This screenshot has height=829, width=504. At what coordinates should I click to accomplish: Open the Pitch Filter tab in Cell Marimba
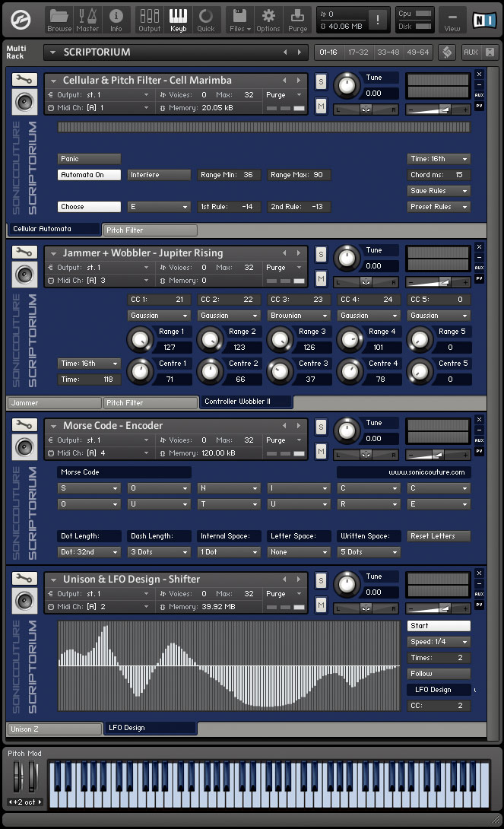pos(150,230)
